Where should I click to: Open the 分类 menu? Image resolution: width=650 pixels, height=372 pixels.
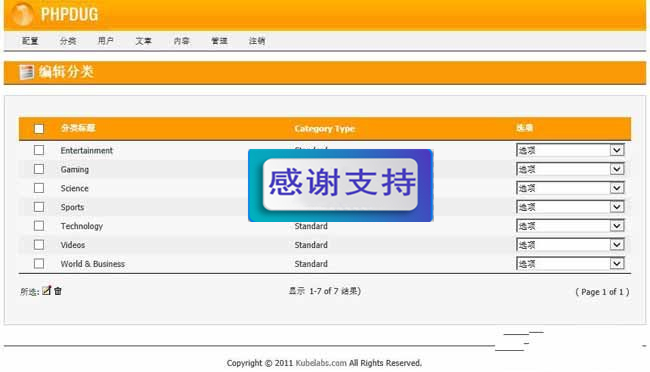click(x=68, y=41)
